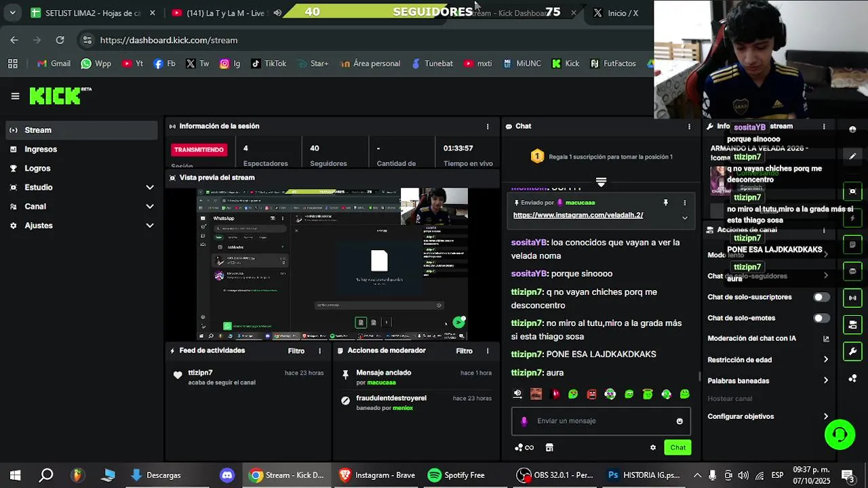
Task: Click the gift subscription leaderboard badge
Action: point(537,157)
